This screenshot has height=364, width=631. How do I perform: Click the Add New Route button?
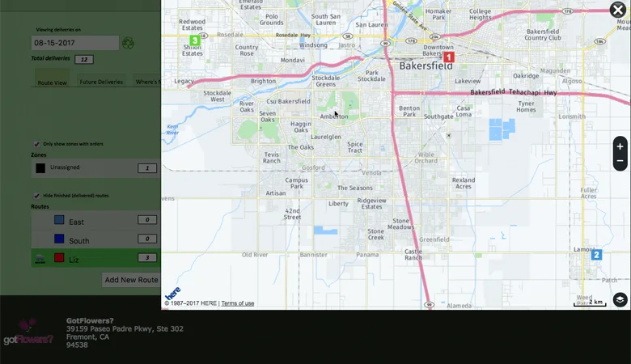(x=131, y=280)
